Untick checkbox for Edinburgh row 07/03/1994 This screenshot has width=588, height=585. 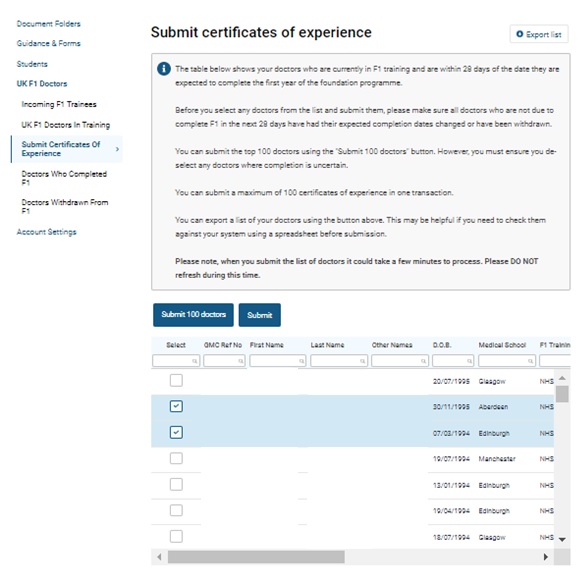tap(176, 432)
